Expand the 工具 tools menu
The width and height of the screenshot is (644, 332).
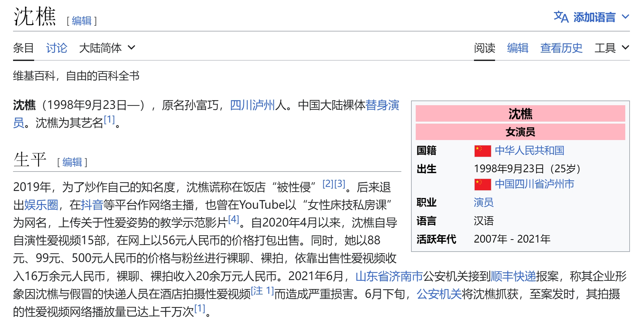(x=612, y=48)
